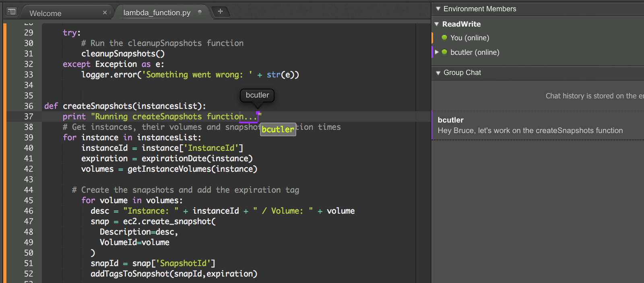Click the bcutler cursor tooltip label
Viewport: 644px width, 283px height.
pos(257,95)
